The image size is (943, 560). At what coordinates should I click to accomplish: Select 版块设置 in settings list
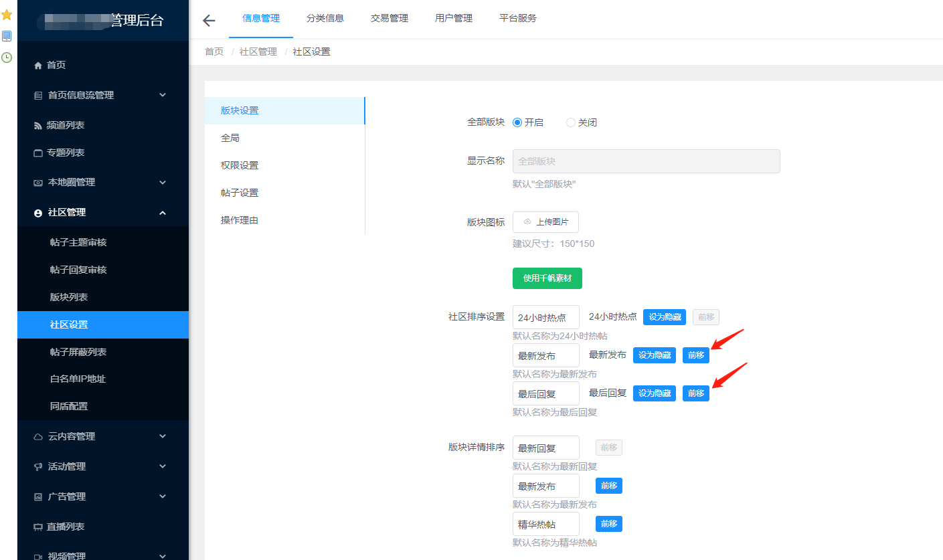(284, 110)
